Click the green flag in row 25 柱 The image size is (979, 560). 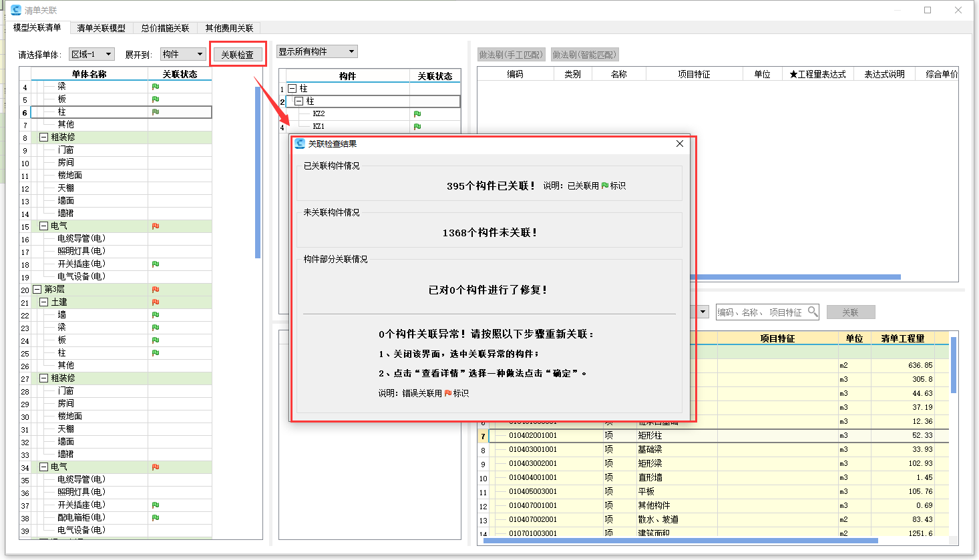pyautogui.click(x=156, y=353)
